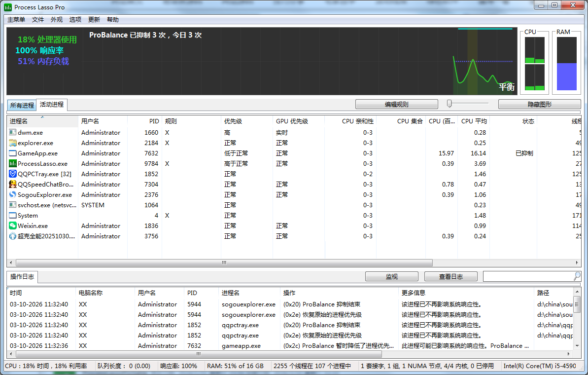Image resolution: width=588 pixels, height=375 pixels.
Task: Open the 选项 menu
Action: coord(75,20)
